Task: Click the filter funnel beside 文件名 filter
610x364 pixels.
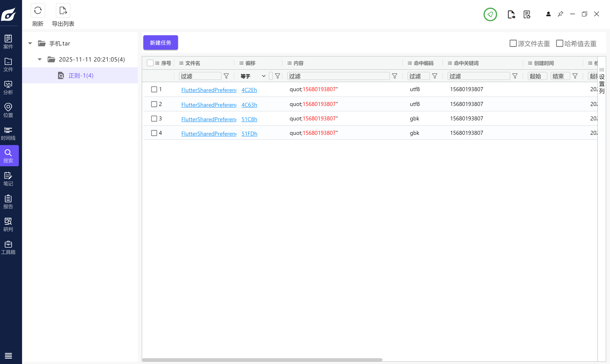Action: click(x=226, y=76)
